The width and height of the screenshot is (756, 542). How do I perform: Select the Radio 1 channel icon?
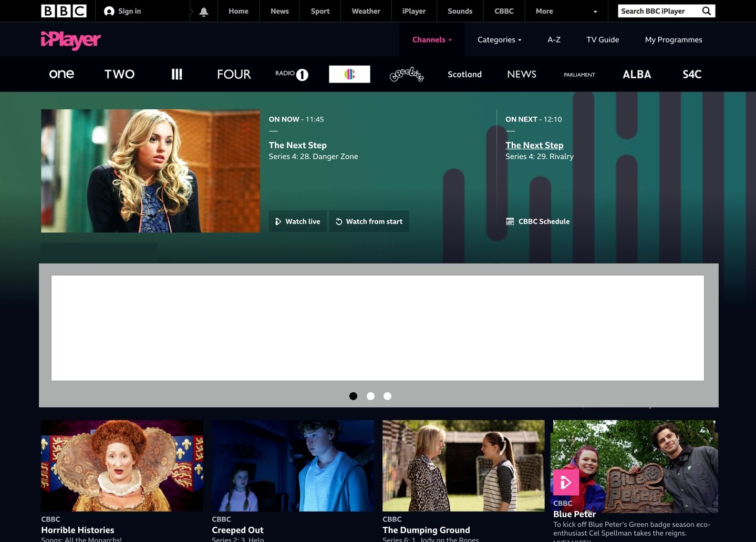click(292, 74)
